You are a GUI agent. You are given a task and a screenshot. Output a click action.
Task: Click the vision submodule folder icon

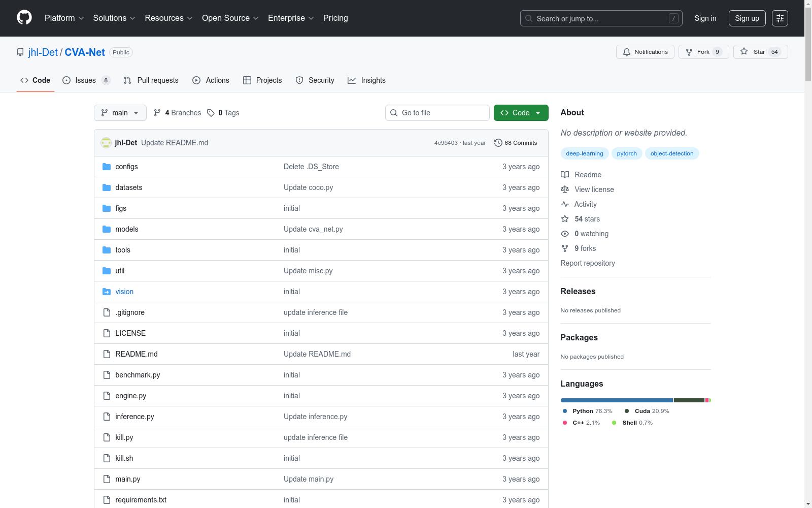(x=107, y=292)
